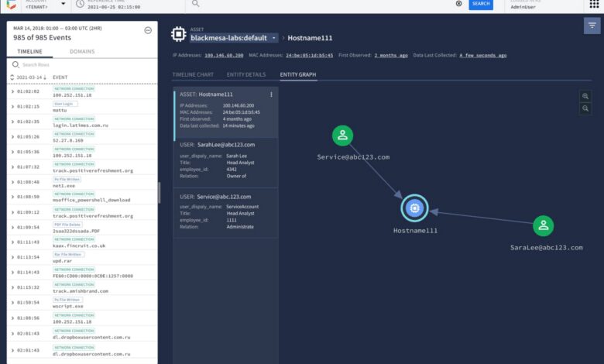Click the asset chip icon beside blackmesa-labs
Screen dimensions: 604x364
point(179,34)
